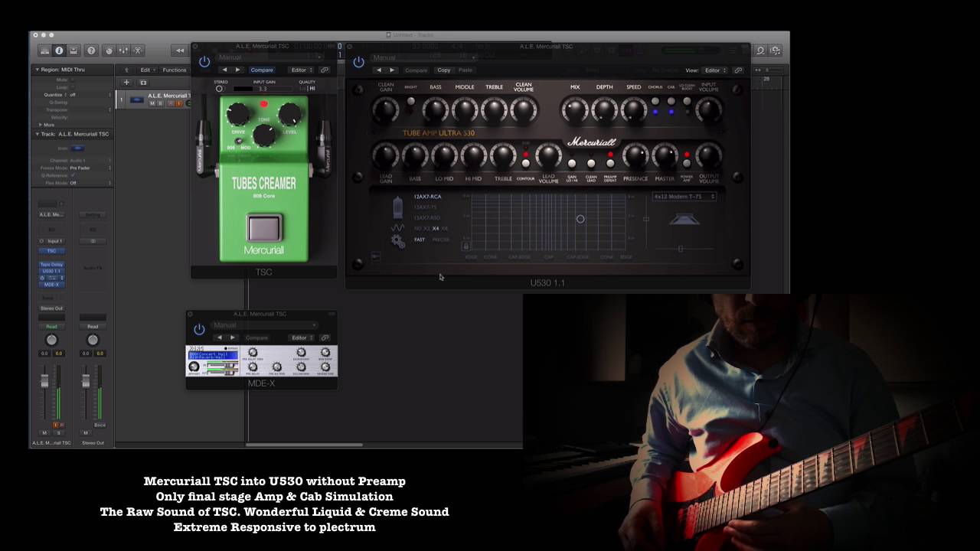
Task: Select FAST processing mode on U530
Action: point(420,240)
